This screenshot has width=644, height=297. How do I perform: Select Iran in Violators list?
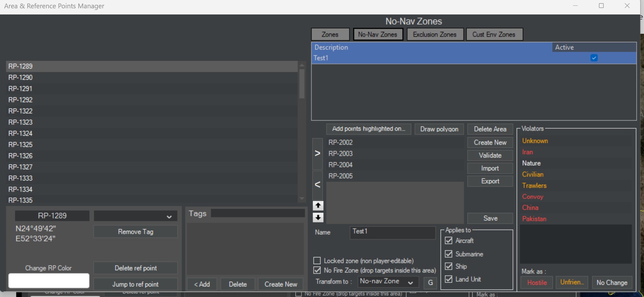[x=576, y=152]
